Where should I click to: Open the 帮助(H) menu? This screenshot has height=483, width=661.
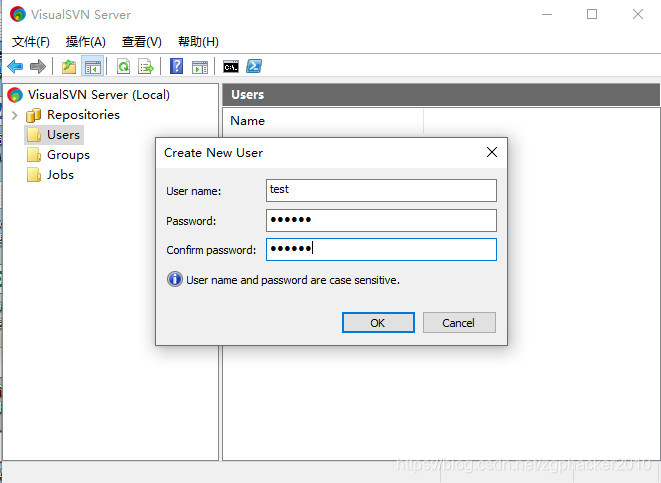[198, 42]
